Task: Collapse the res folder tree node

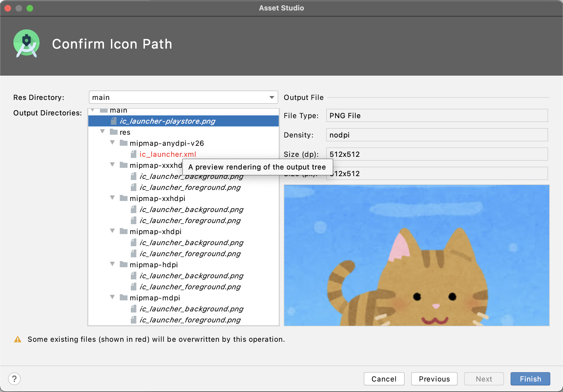Action: pos(103,132)
